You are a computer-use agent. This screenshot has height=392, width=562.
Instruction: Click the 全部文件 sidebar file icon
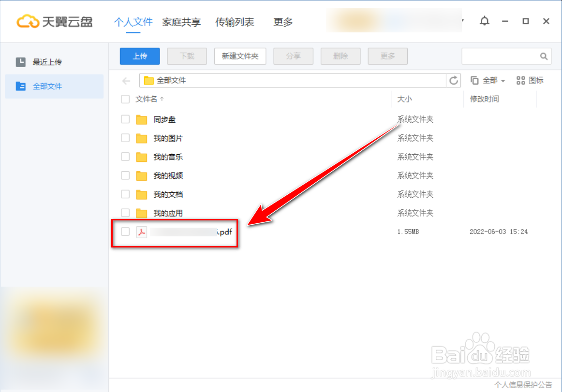[x=21, y=86]
